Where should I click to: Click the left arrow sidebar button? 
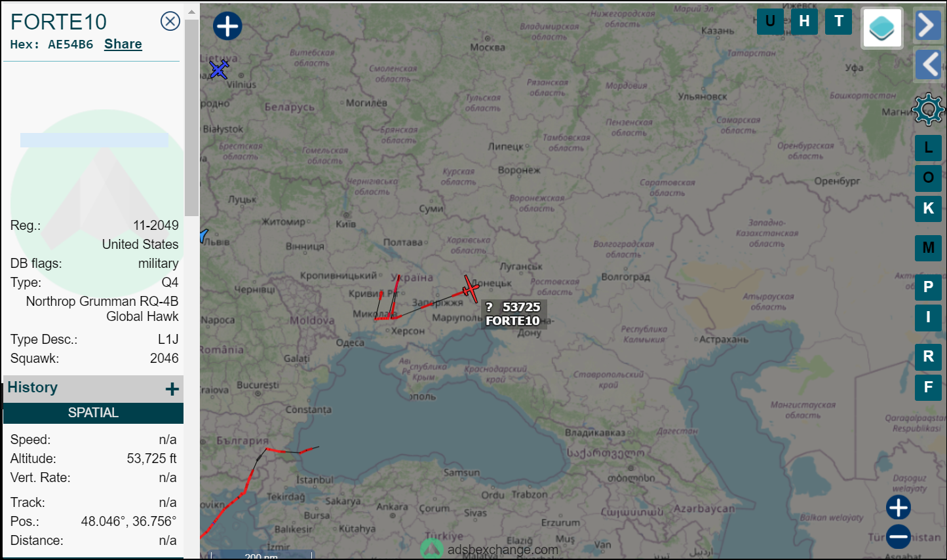[x=927, y=65]
